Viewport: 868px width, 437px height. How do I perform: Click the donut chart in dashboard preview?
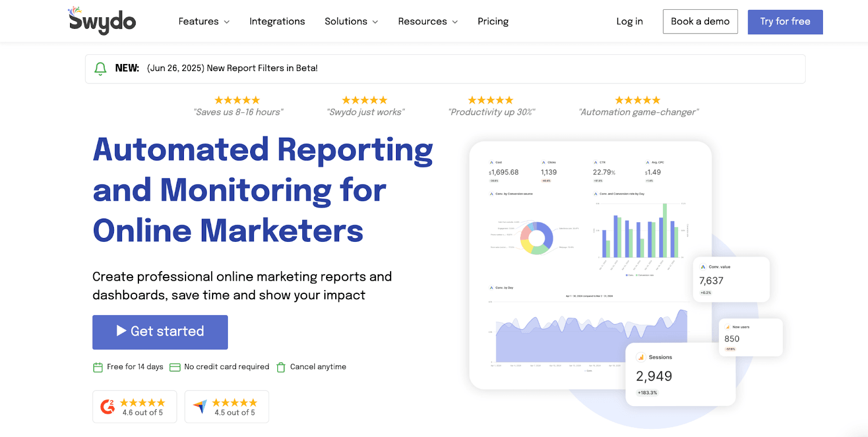[537, 238]
